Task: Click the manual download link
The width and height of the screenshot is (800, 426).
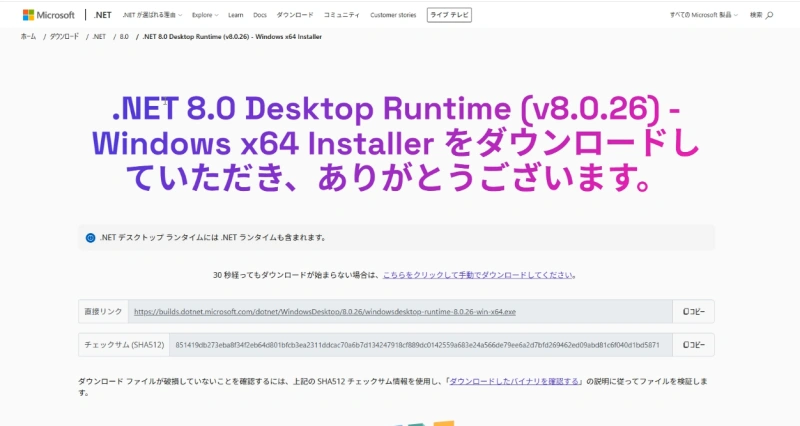Action: 478,275
